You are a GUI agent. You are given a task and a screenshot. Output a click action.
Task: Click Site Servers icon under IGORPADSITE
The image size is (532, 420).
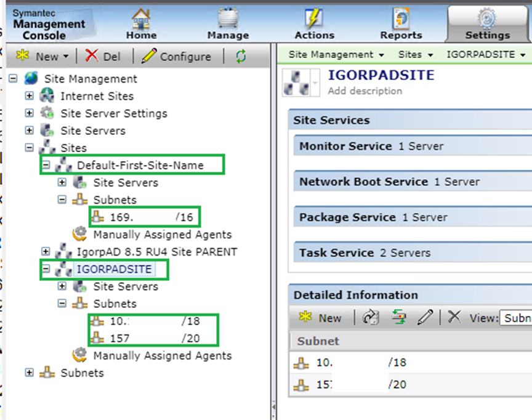tap(80, 286)
